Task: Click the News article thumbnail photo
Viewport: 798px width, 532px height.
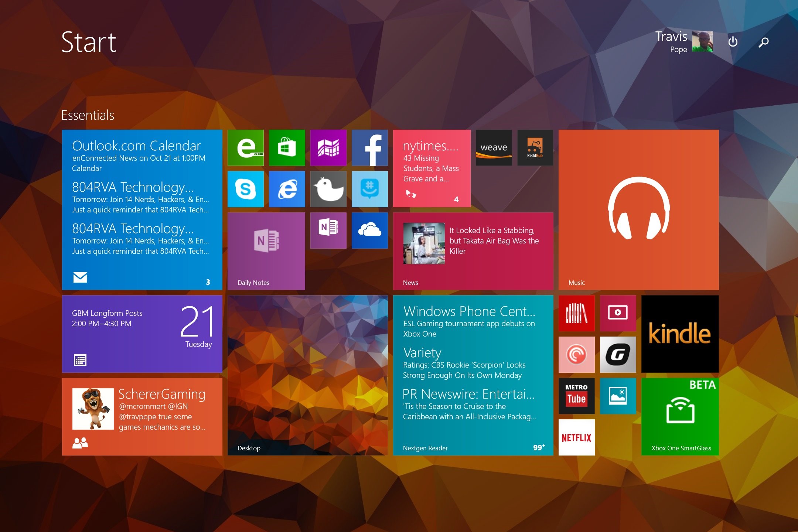Action: [x=424, y=243]
